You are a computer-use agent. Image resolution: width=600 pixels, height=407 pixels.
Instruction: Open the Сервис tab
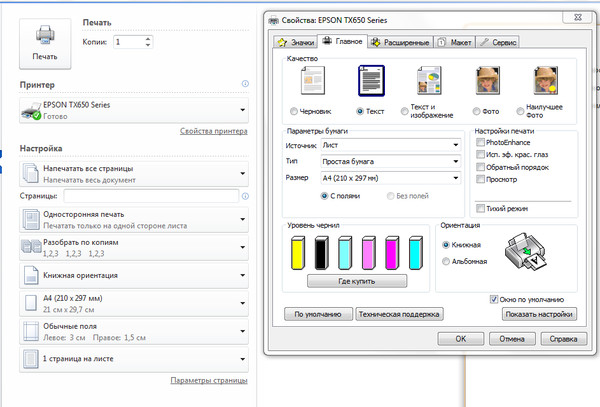coord(498,42)
